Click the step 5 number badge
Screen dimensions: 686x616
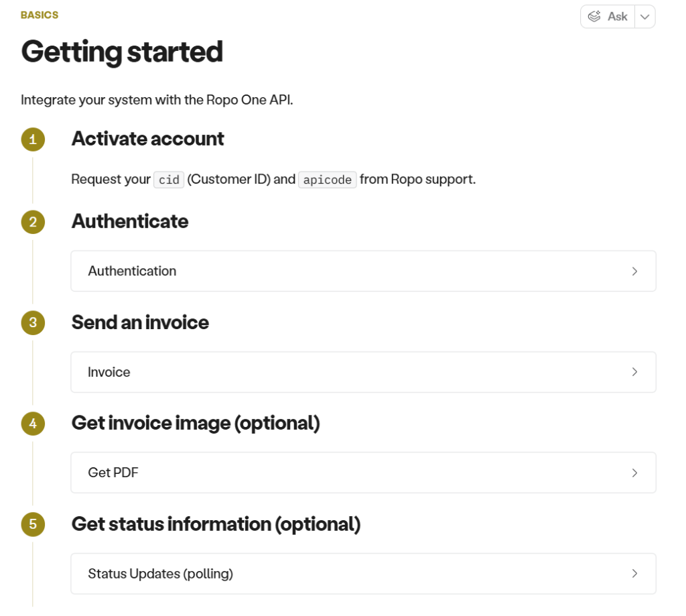tap(33, 524)
